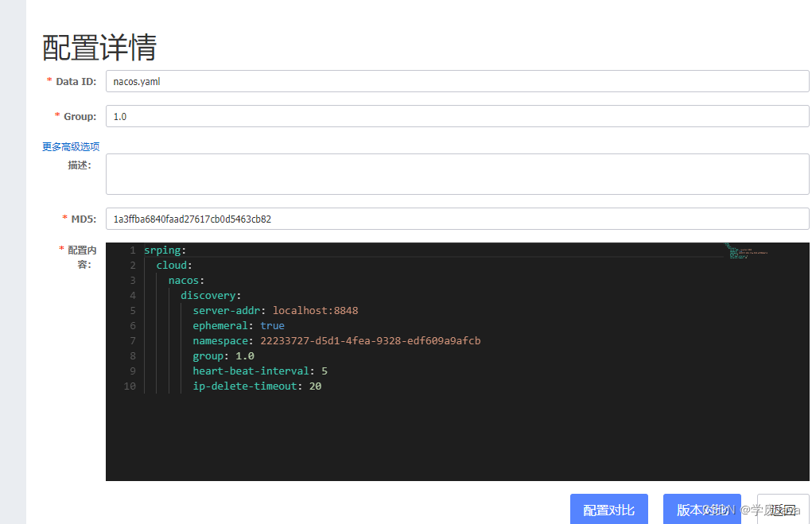The width and height of the screenshot is (812, 524).
Task: Click the value 'localhost:8848'
Action: pos(316,310)
